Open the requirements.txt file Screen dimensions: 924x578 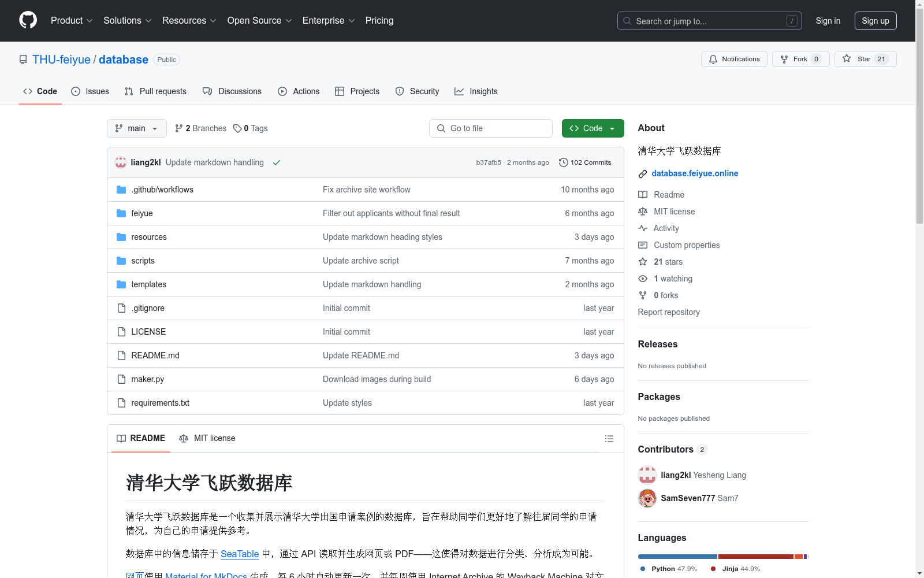160,403
